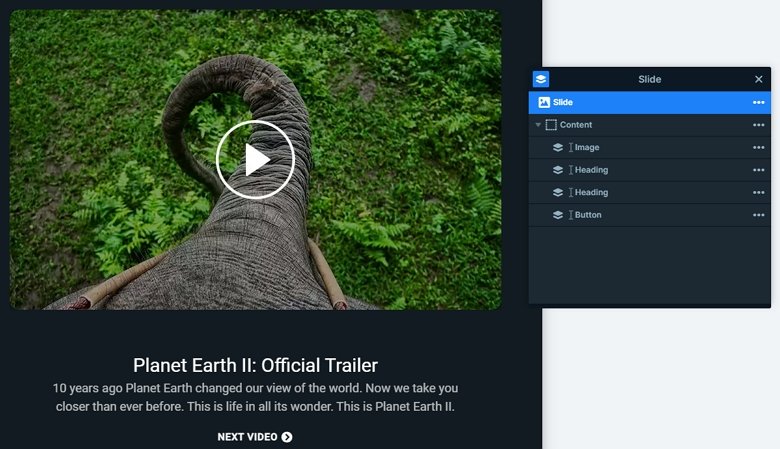Screen dimensions: 780x449
Task: Click the NEXT VIDEO button
Action: (255, 437)
